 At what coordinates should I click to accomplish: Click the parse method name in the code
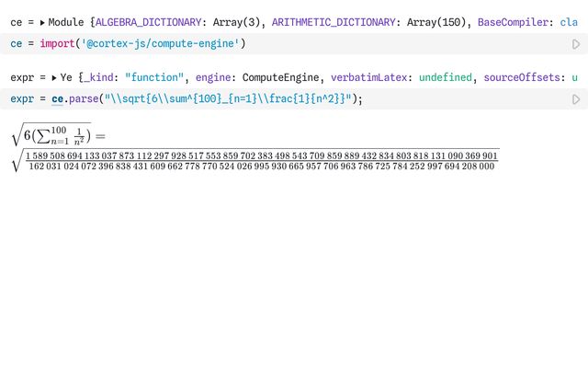pos(84,99)
